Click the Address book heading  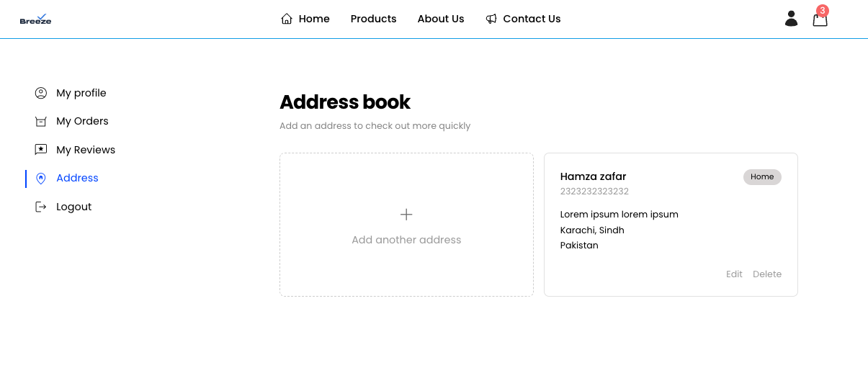point(345,102)
